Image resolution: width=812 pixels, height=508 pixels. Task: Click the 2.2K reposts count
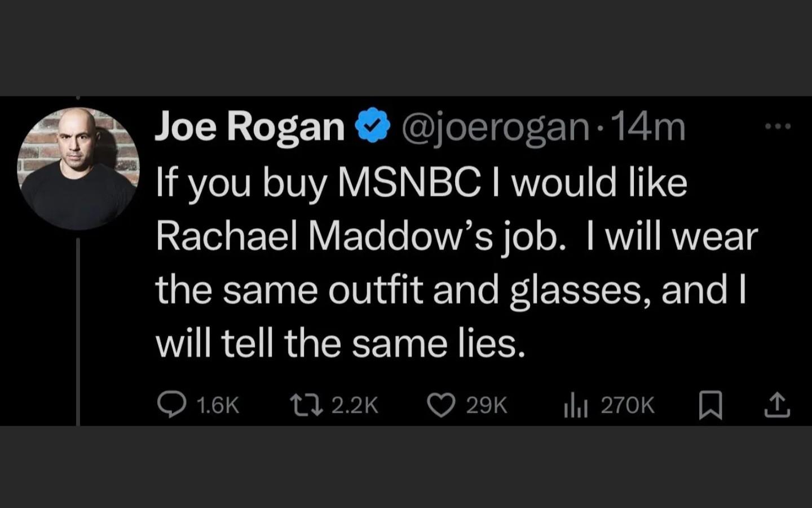click(x=355, y=405)
